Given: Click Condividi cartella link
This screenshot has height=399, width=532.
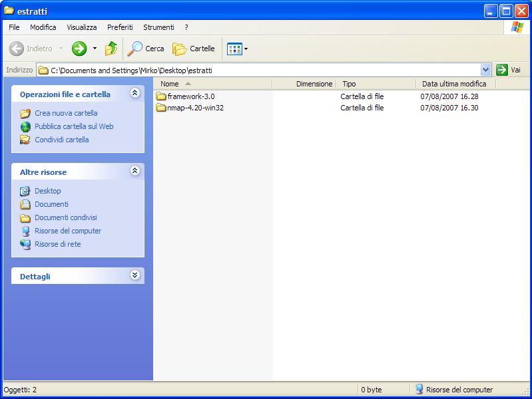Looking at the screenshot, I should pos(62,140).
